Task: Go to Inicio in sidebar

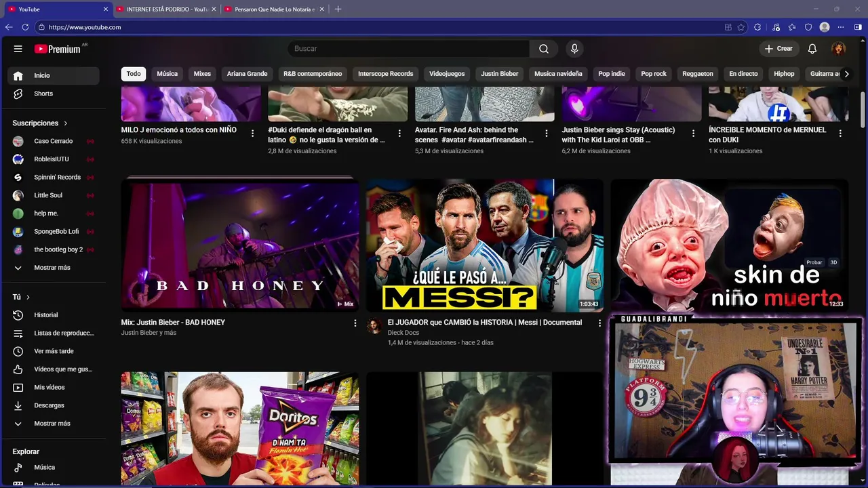Action: (54, 75)
